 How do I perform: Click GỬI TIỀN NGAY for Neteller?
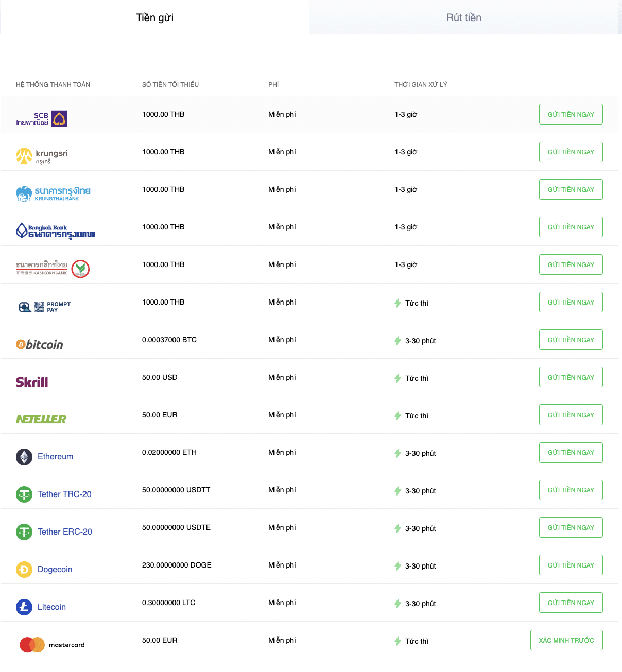point(571,415)
